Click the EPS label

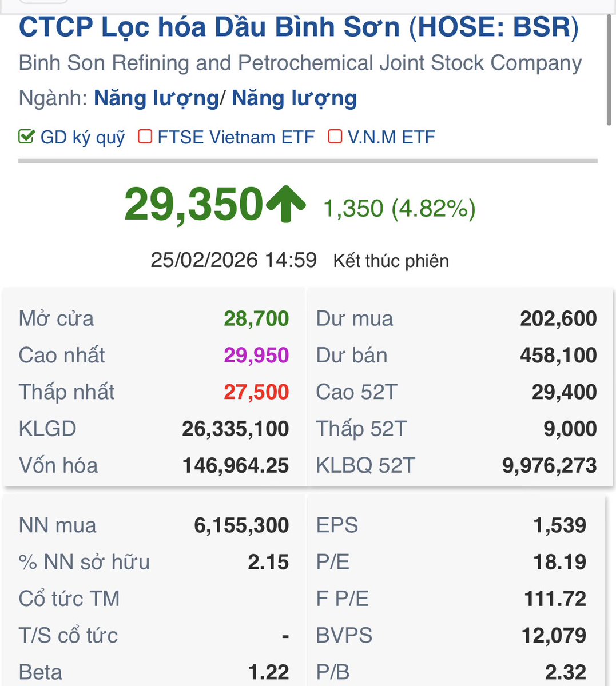pyautogui.click(x=337, y=525)
